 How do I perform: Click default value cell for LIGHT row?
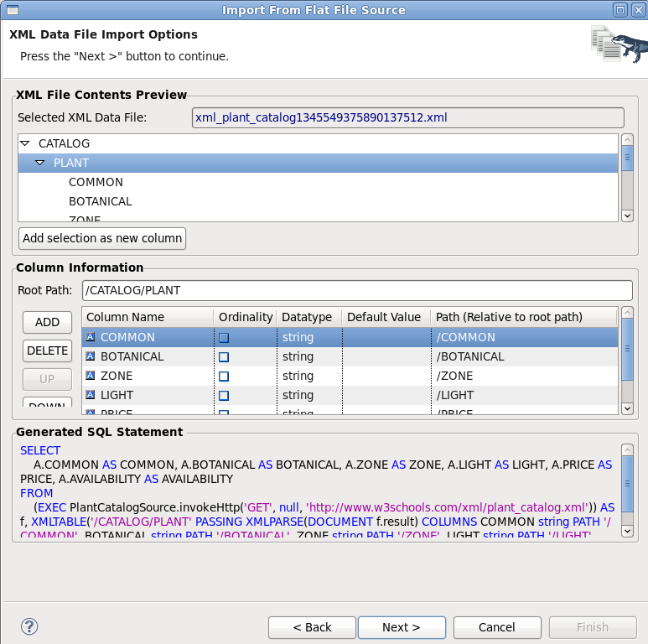[x=386, y=395]
